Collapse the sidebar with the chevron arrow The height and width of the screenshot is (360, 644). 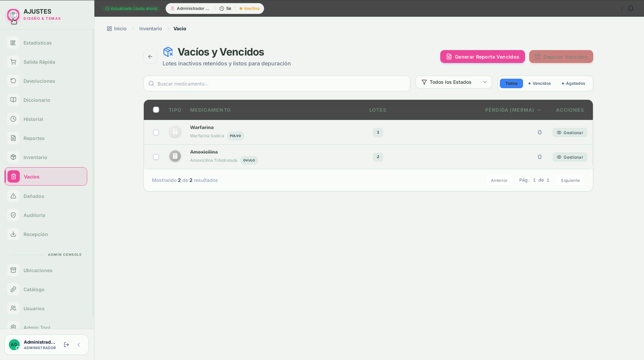point(79,345)
